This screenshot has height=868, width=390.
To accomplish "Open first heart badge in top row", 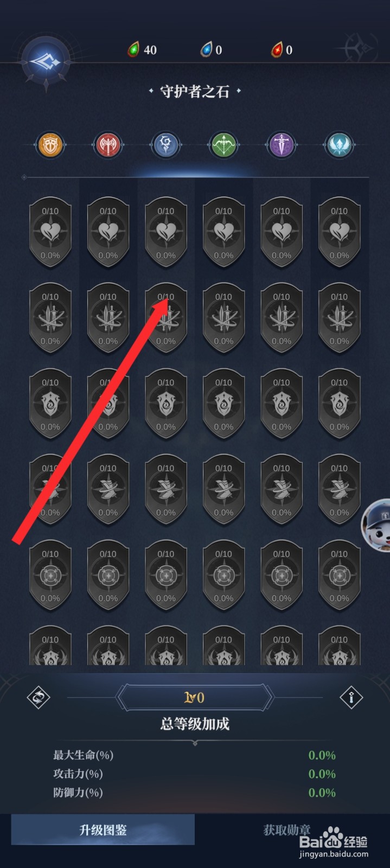I will [50, 232].
